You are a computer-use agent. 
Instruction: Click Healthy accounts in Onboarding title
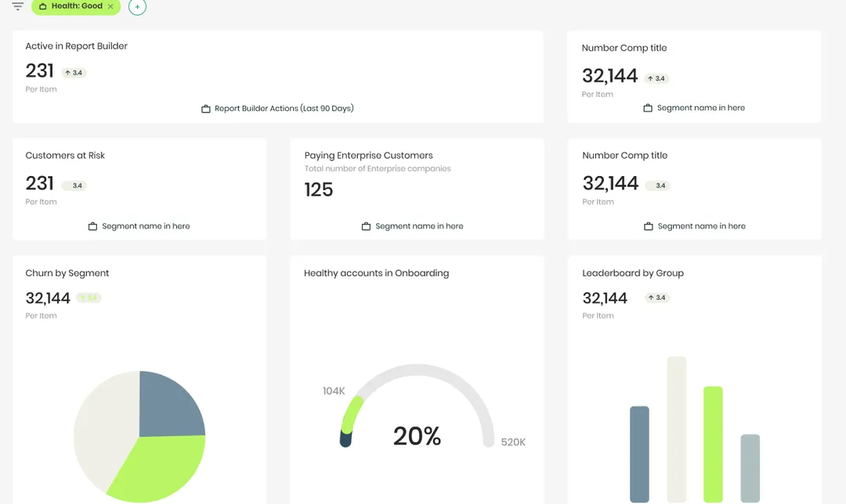point(377,273)
